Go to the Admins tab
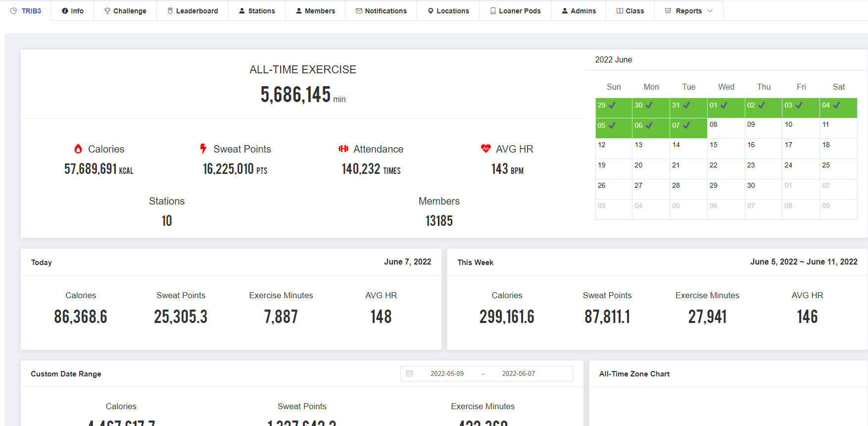 (x=579, y=11)
